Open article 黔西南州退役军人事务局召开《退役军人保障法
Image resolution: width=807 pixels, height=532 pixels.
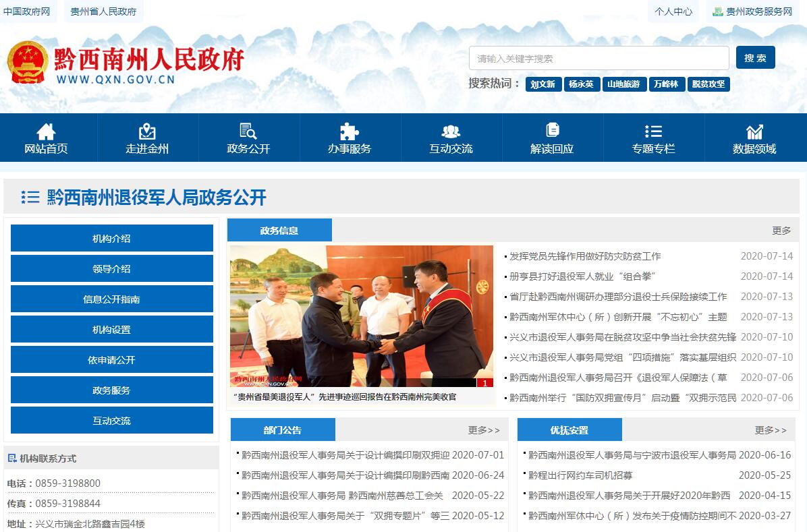point(618,377)
